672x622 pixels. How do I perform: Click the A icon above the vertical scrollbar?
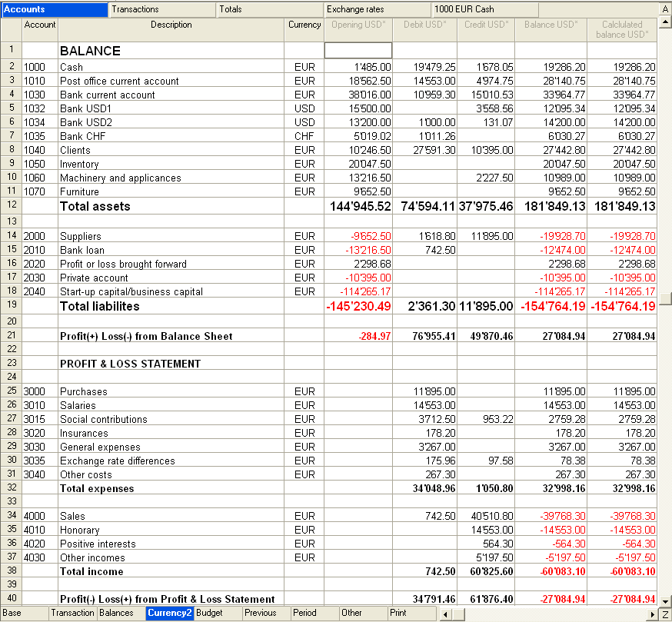click(x=665, y=9)
